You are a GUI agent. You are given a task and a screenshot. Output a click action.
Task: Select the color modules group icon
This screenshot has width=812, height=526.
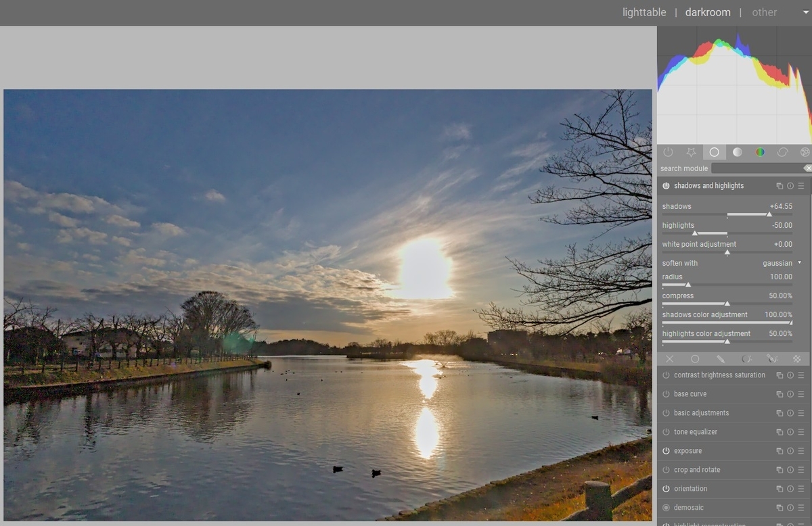(760, 152)
